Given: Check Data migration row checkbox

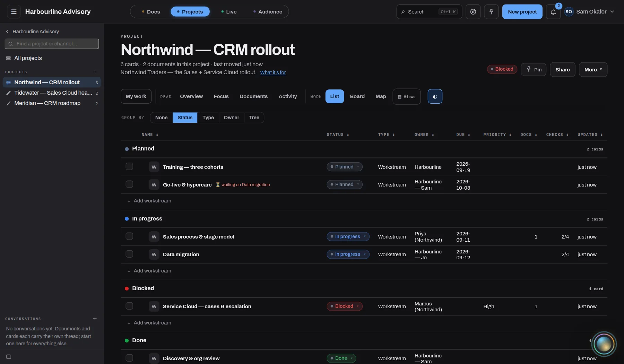Looking at the screenshot, I should (129, 254).
